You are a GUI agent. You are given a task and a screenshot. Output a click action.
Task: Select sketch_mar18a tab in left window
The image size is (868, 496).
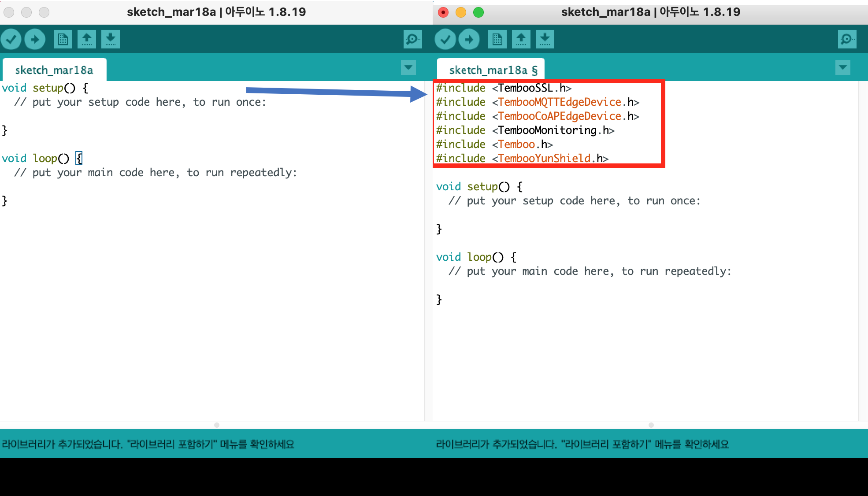click(x=54, y=70)
